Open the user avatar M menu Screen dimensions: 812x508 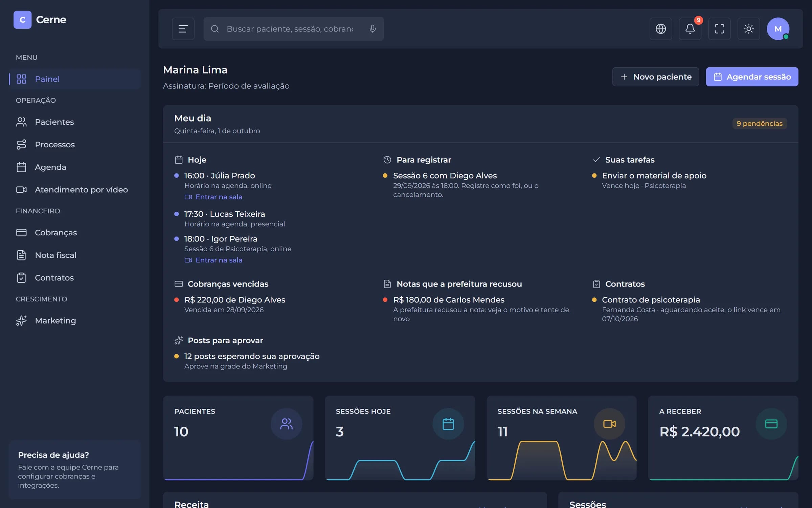(x=778, y=29)
